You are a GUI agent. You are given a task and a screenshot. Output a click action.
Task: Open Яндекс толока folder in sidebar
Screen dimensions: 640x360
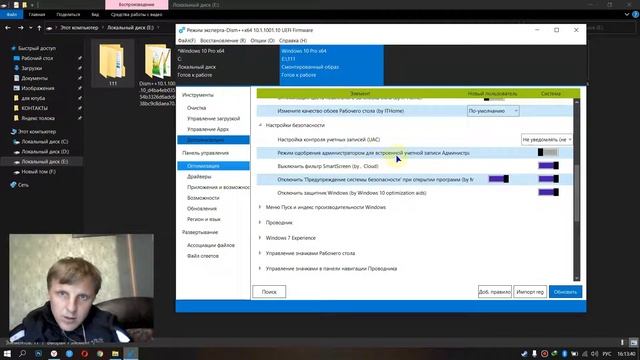pos(38,118)
